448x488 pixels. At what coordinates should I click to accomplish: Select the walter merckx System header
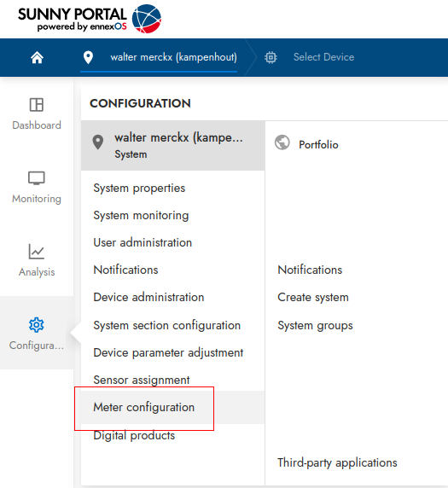click(172, 145)
